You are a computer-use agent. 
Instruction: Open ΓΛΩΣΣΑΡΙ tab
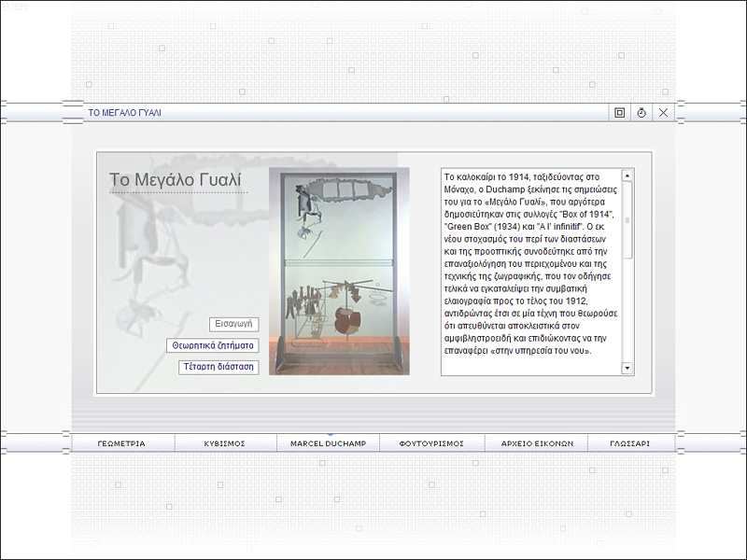(629, 443)
